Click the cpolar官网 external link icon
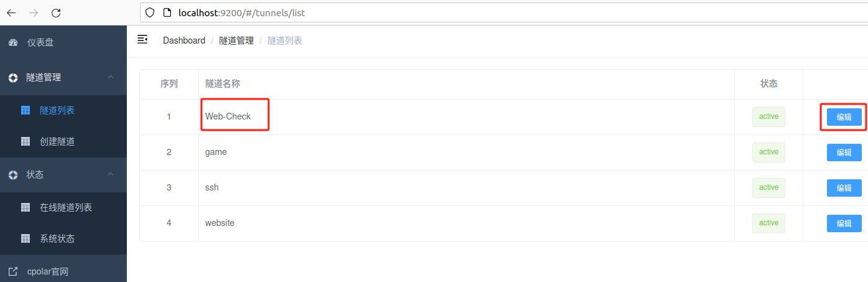This screenshot has width=868, height=282. tap(13, 271)
